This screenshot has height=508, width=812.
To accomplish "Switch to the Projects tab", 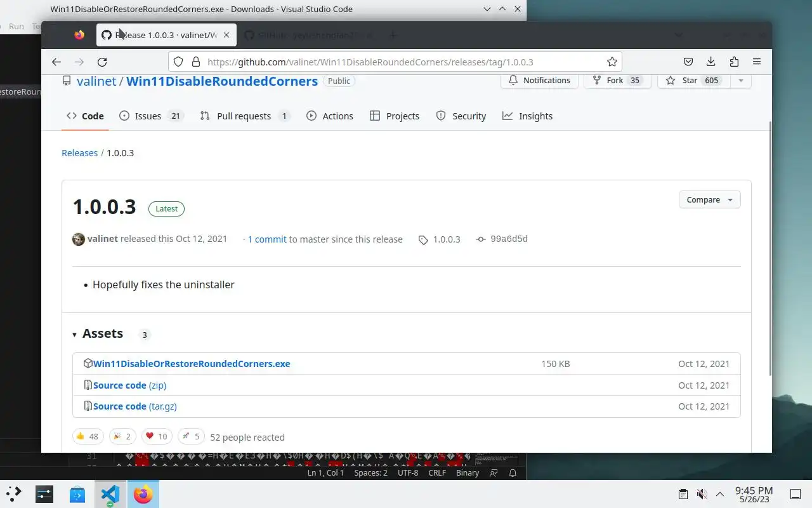I will click(395, 116).
